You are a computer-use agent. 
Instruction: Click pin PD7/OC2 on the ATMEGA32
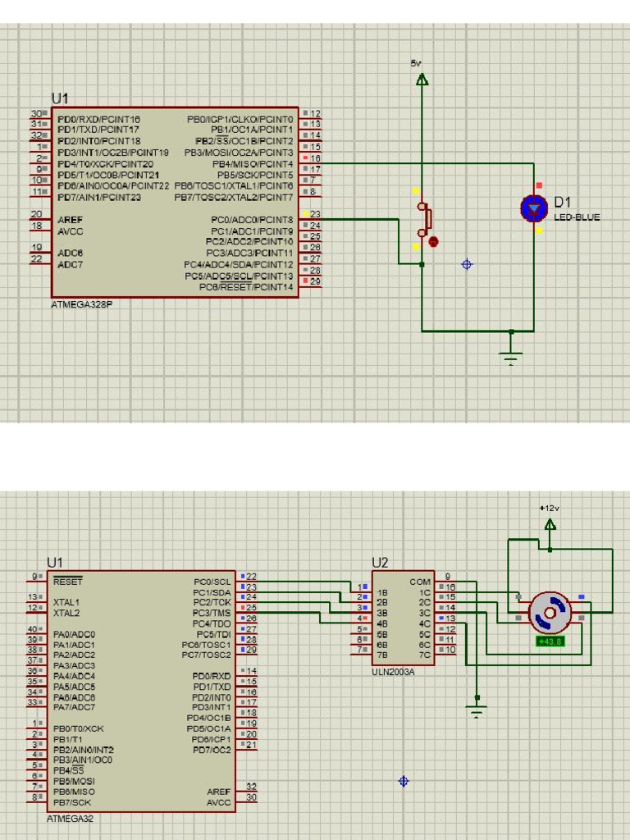click(x=212, y=750)
